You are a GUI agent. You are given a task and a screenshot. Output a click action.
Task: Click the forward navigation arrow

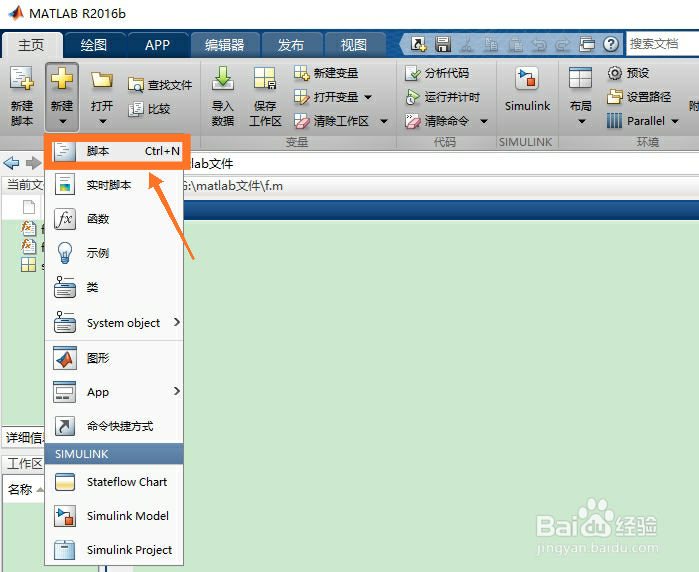click(x=33, y=163)
